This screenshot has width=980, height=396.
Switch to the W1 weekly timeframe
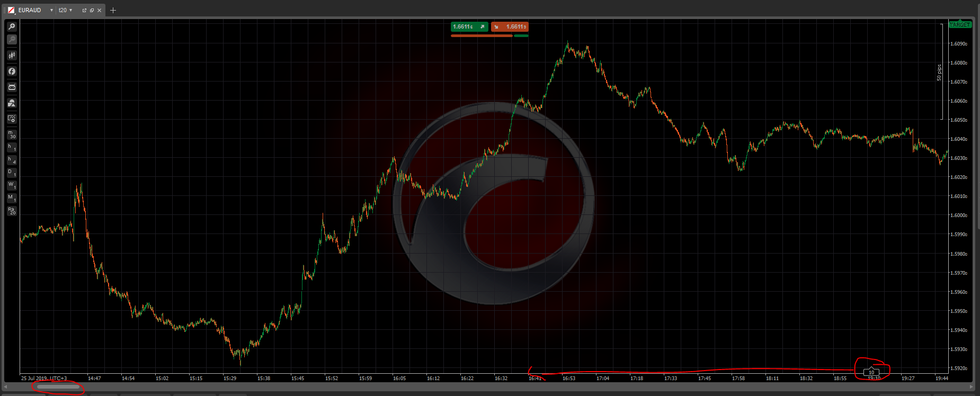point(12,185)
